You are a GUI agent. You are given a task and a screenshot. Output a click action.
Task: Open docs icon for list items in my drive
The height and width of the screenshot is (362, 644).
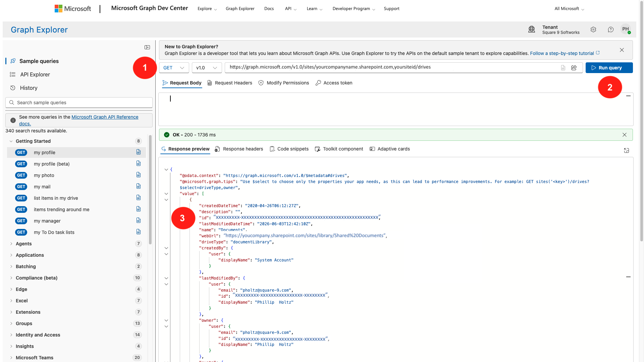[139, 198]
